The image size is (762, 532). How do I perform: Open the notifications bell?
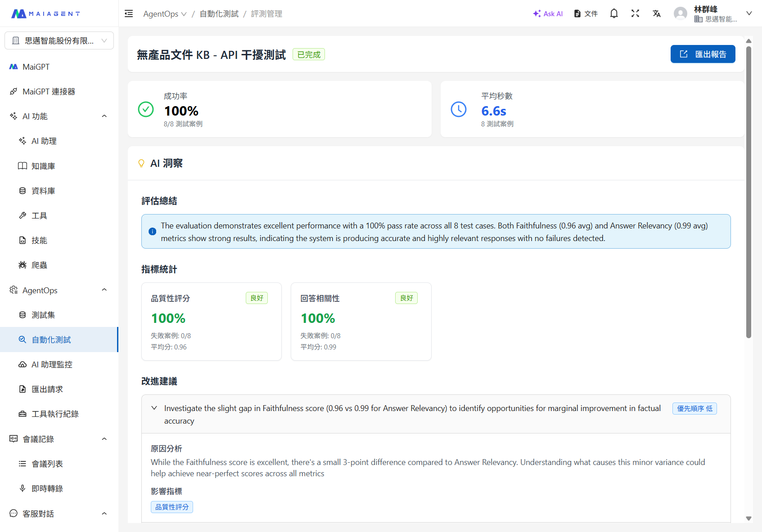(x=614, y=13)
